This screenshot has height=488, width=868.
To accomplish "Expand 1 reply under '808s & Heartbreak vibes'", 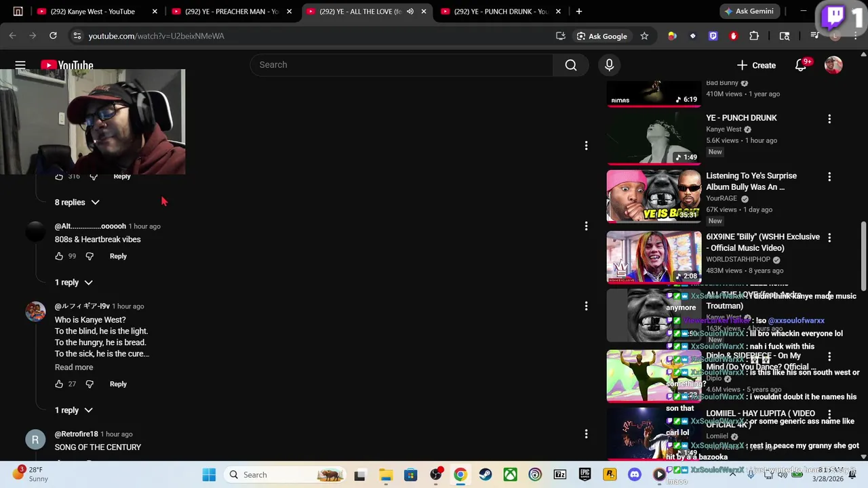I will 73,283.
